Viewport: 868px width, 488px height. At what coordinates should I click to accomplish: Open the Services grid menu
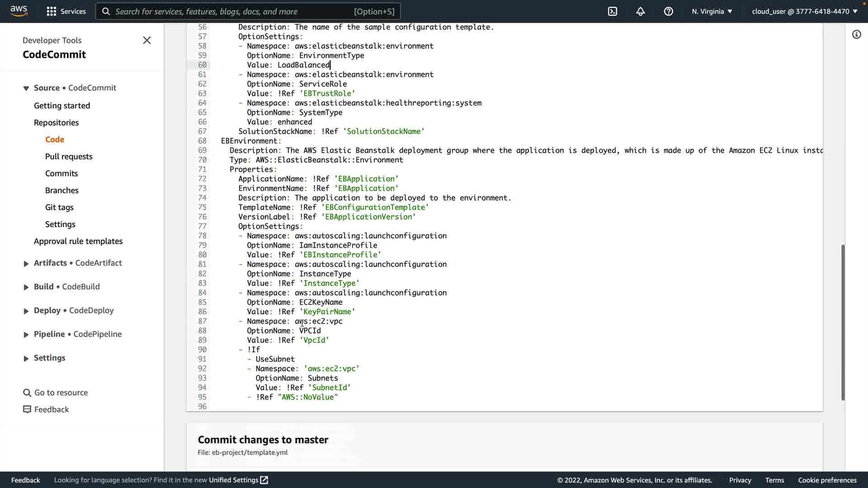pos(52,11)
